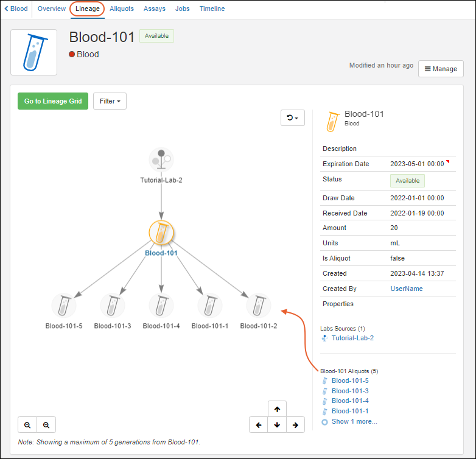
Task: Go back to Blood sample type
Action: [x=16, y=9]
